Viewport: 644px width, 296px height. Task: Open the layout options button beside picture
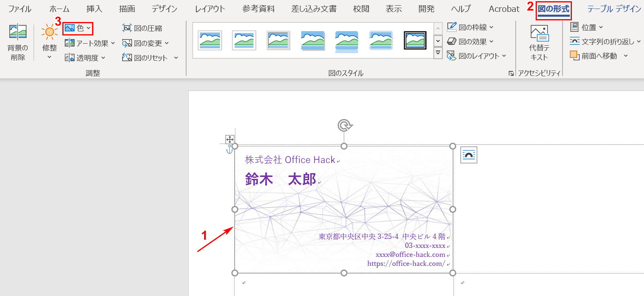coord(469,155)
